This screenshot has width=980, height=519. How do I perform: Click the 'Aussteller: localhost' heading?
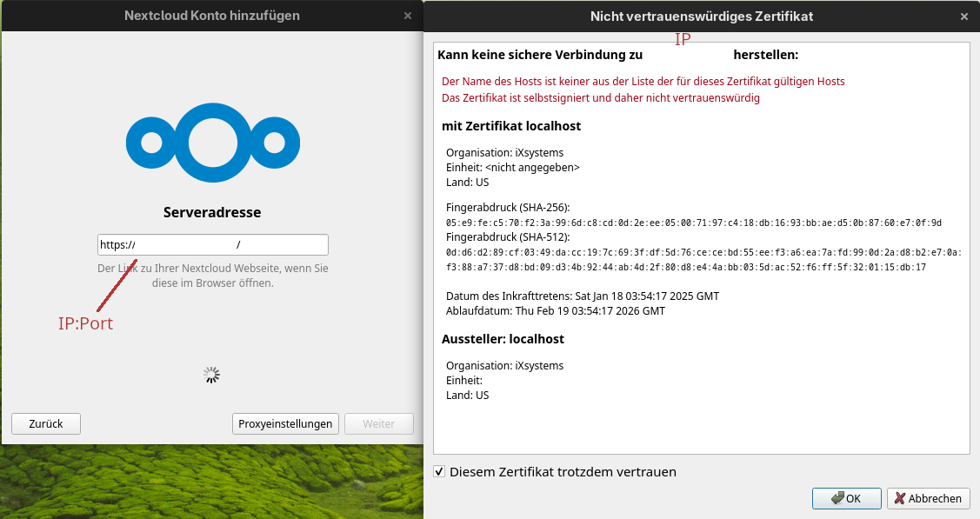click(x=503, y=339)
